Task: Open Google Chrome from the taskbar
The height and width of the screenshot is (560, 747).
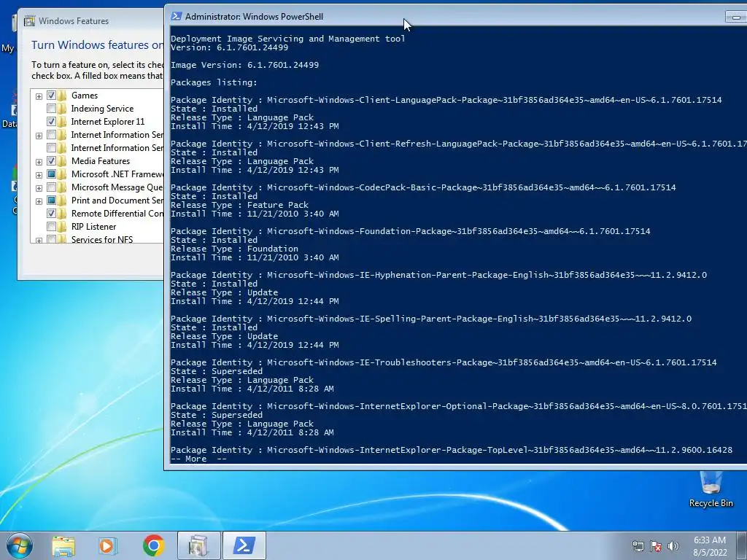Action: pos(153,545)
